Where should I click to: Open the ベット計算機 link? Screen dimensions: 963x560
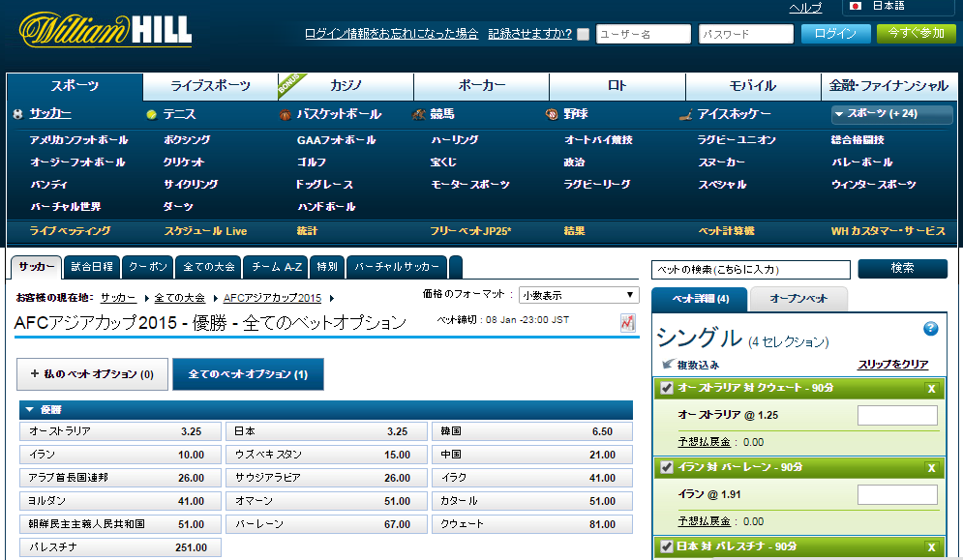click(726, 231)
